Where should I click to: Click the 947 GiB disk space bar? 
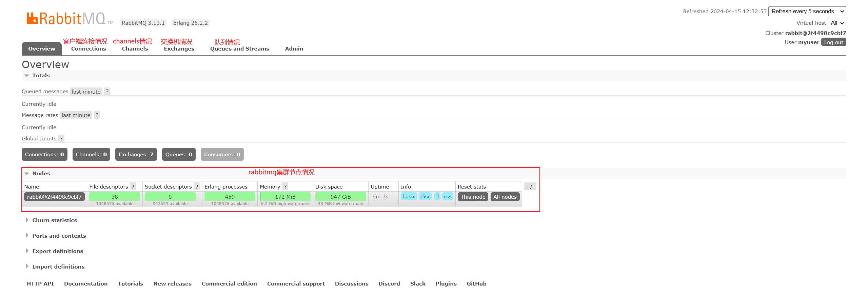(340, 197)
